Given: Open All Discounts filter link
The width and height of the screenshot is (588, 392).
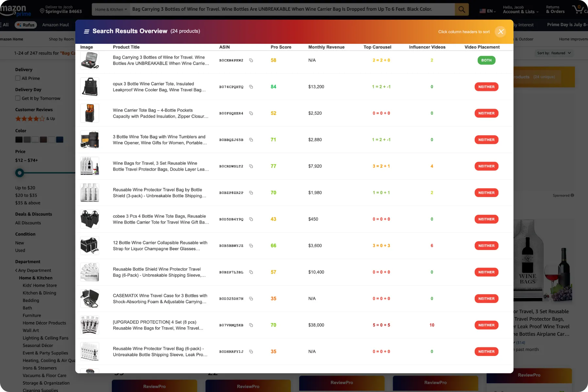Looking at the screenshot, I should [28, 223].
